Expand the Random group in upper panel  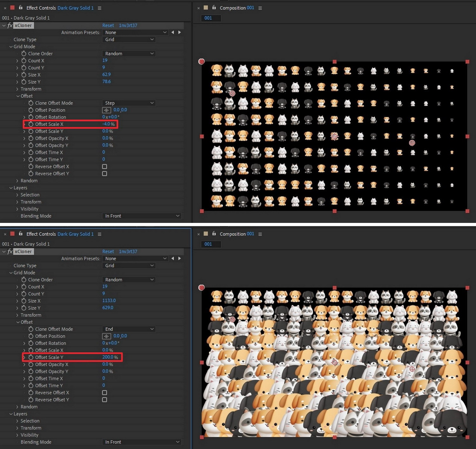(18, 181)
